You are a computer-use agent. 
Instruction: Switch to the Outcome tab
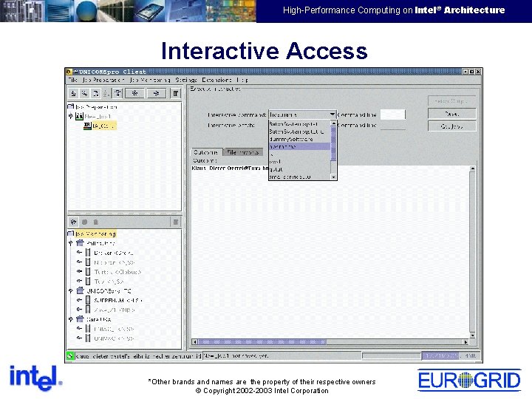pos(205,152)
